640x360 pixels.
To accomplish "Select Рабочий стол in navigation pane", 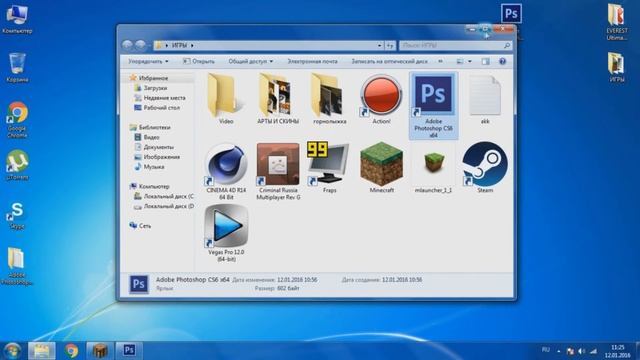I will [x=162, y=108].
